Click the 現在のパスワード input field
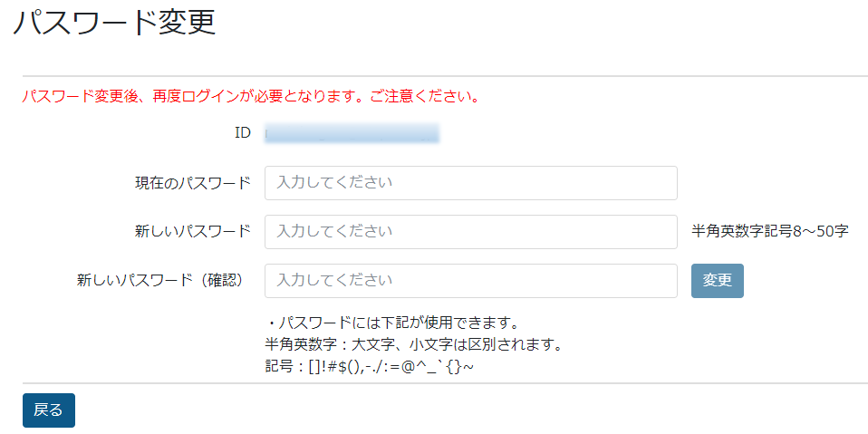The image size is (868, 434). (470, 183)
